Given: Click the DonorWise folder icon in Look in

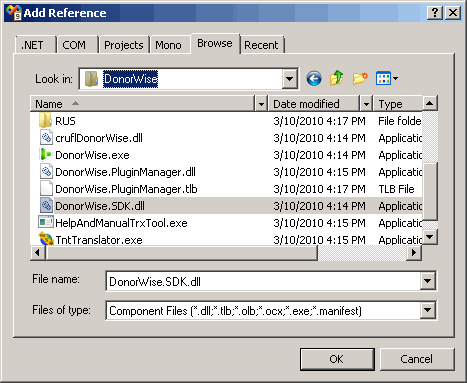Looking at the screenshot, I should [x=91, y=79].
